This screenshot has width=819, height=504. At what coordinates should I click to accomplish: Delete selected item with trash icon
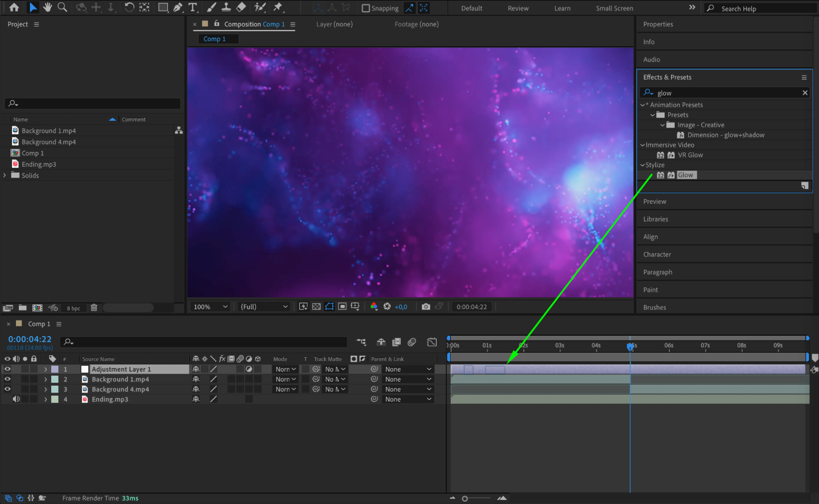coord(94,307)
